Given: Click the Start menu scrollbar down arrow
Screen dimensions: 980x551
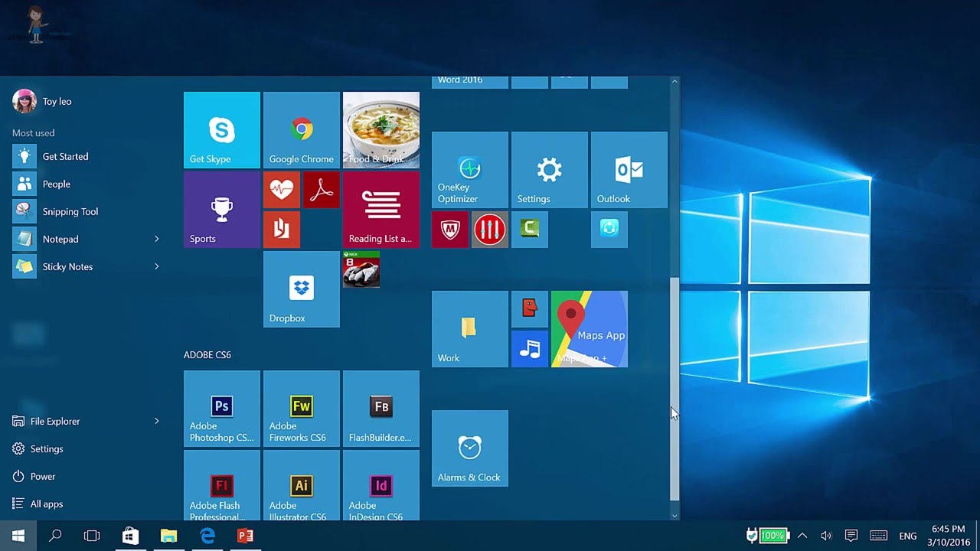Looking at the screenshot, I should tap(675, 516).
